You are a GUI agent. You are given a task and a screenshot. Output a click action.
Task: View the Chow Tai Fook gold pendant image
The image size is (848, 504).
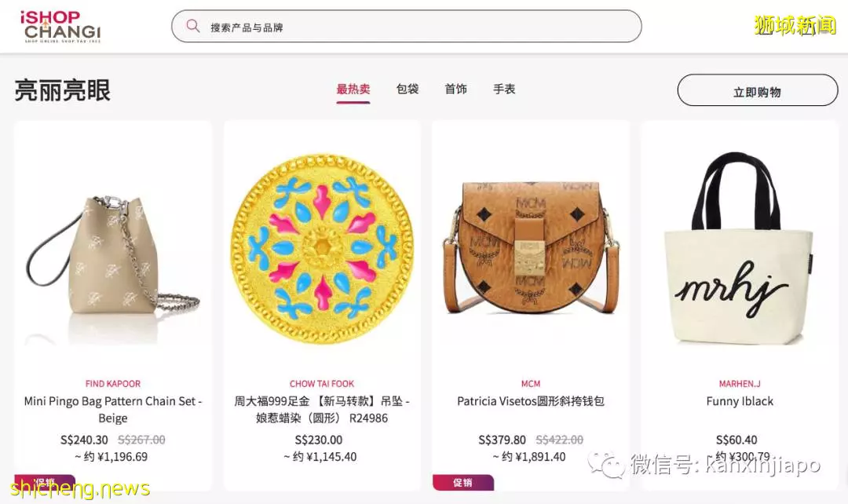click(x=322, y=249)
